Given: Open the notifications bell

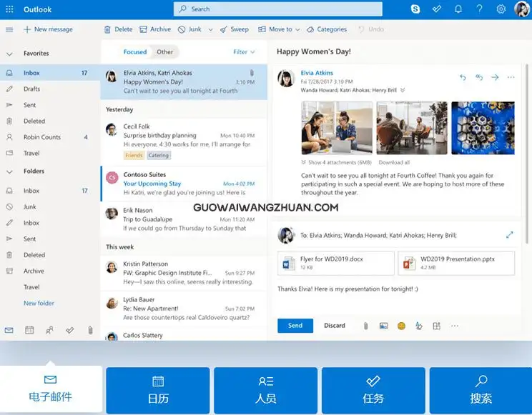Looking at the screenshot, I should tap(458, 9).
